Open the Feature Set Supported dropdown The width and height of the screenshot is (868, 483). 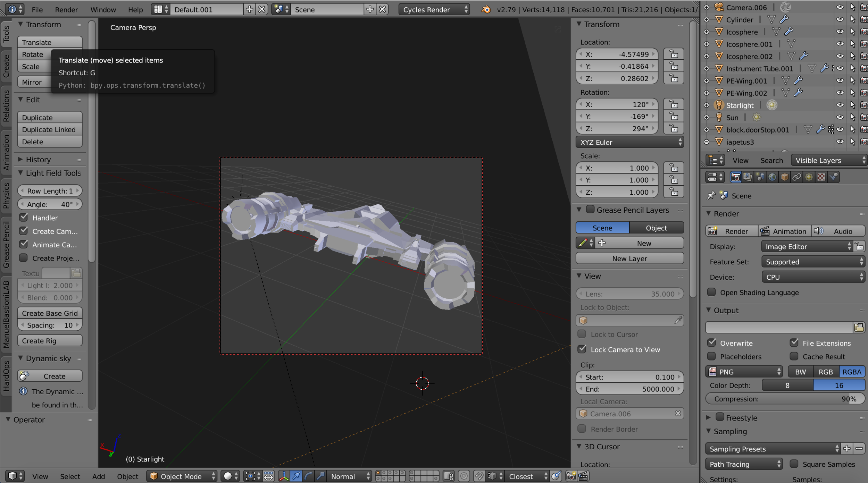[x=813, y=262]
